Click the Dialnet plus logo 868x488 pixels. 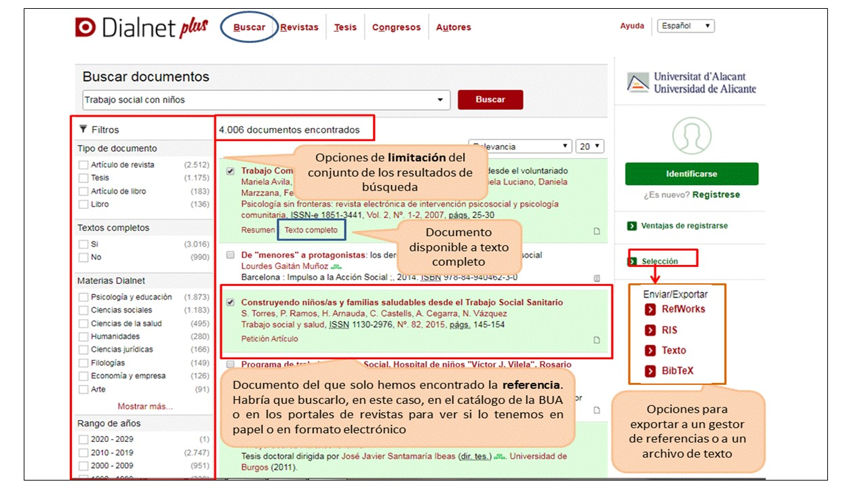(x=141, y=28)
